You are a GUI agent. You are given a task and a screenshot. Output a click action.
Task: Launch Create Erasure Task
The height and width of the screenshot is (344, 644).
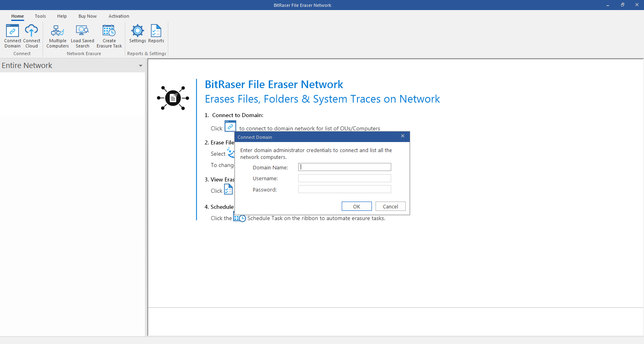pos(109,36)
